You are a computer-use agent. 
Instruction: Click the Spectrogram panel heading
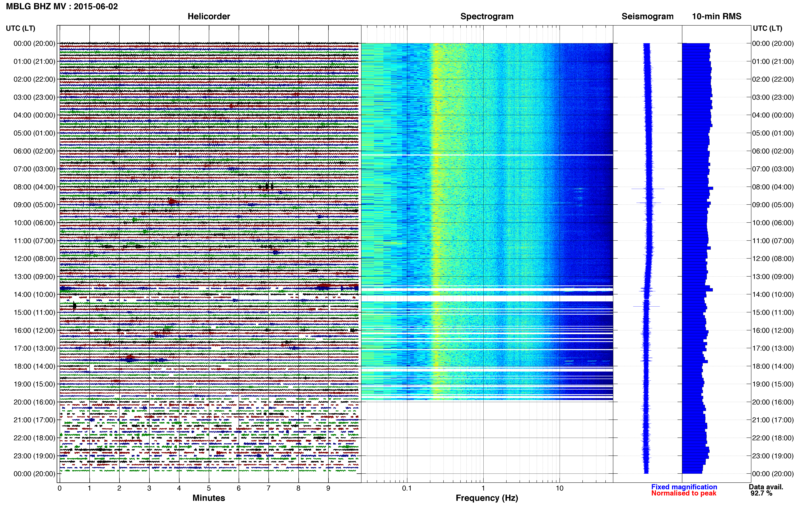coord(487,16)
